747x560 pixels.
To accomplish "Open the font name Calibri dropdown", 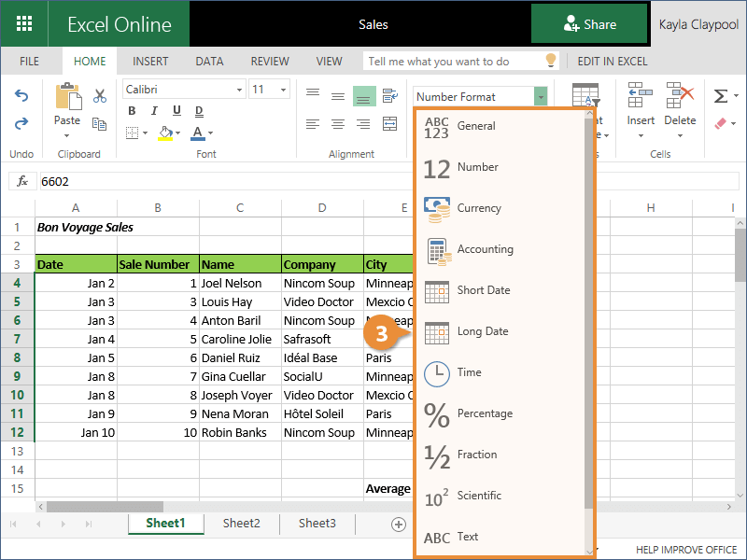I will click(x=183, y=90).
